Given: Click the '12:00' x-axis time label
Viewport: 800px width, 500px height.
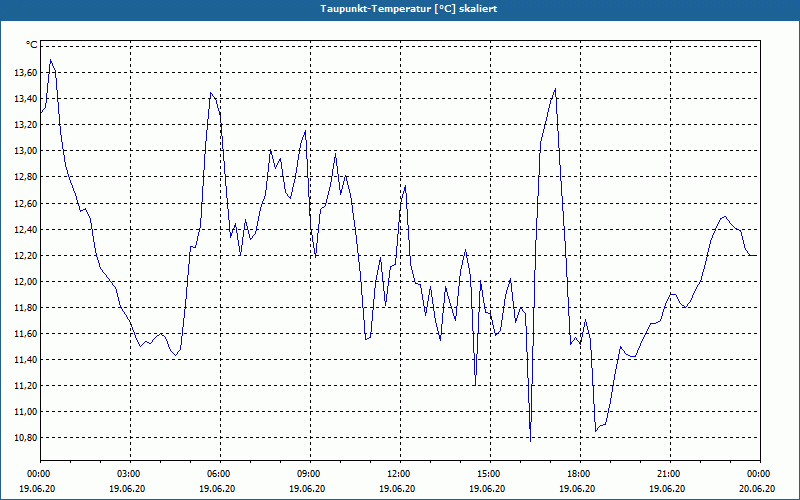Looking at the screenshot, I should (x=398, y=474).
